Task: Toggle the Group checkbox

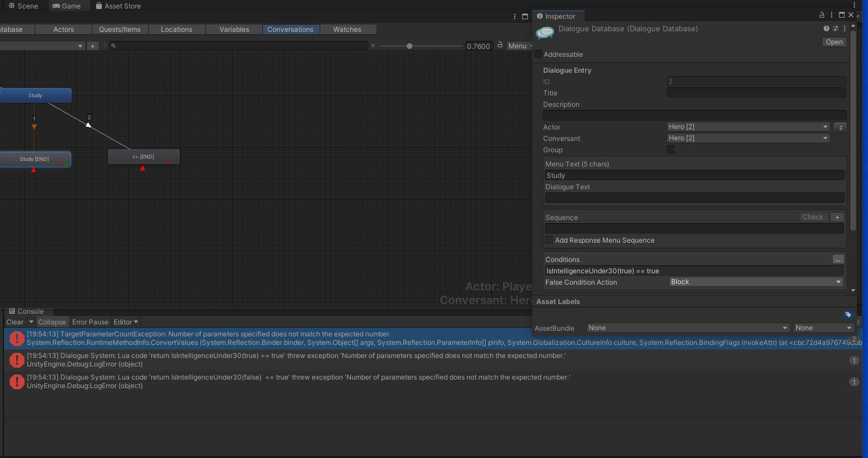Action: click(671, 149)
